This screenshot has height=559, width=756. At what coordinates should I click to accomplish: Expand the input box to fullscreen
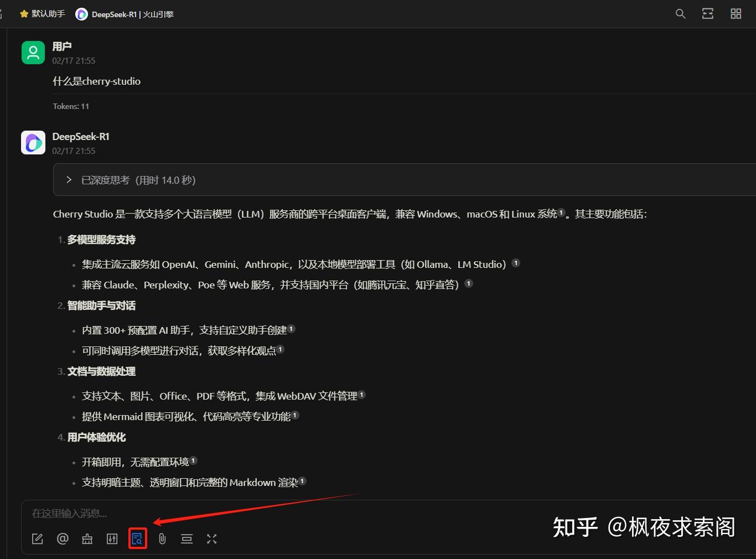(211, 539)
